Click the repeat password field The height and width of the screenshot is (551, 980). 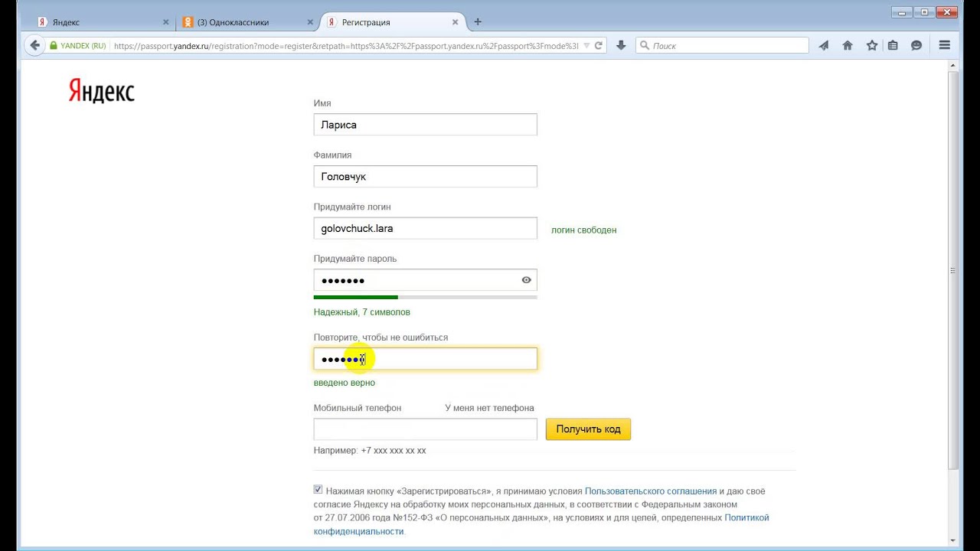tap(425, 359)
